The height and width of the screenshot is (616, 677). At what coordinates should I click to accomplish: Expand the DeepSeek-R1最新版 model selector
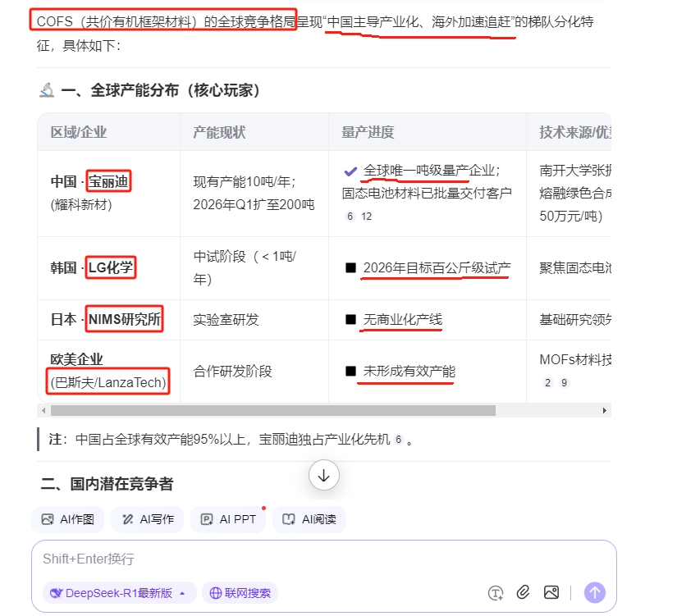119,593
